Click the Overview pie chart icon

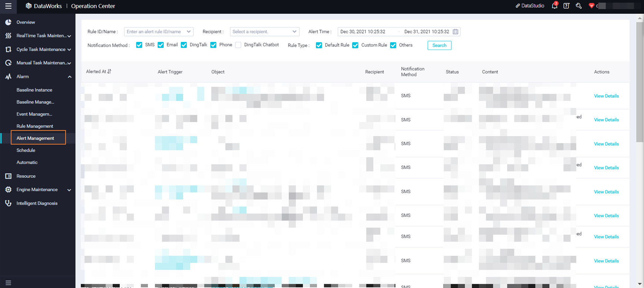tap(8, 22)
